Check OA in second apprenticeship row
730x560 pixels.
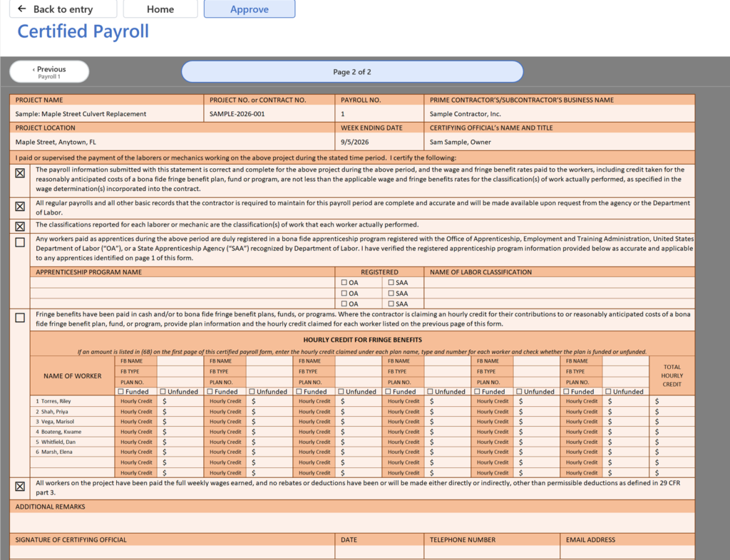click(344, 293)
